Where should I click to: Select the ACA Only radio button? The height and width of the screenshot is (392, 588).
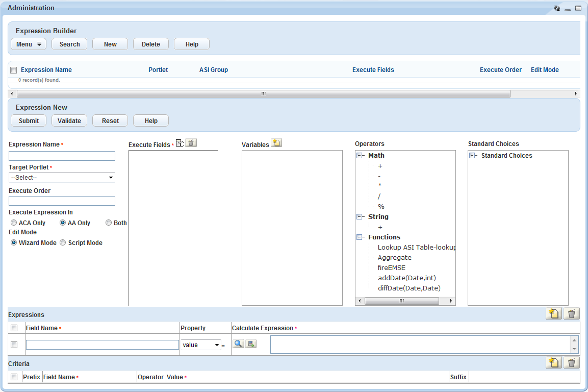(x=14, y=223)
